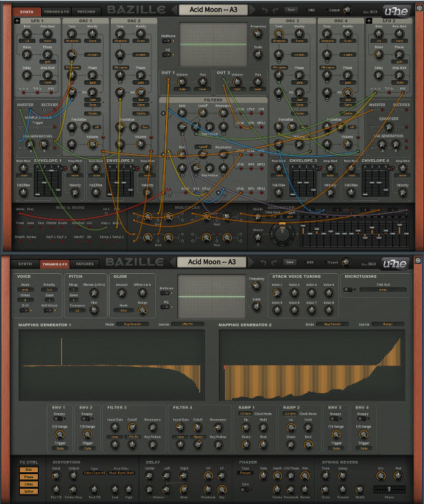Toggle Phaser Sync switch
Viewport: 424px width, 504px height.
coord(244,489)
